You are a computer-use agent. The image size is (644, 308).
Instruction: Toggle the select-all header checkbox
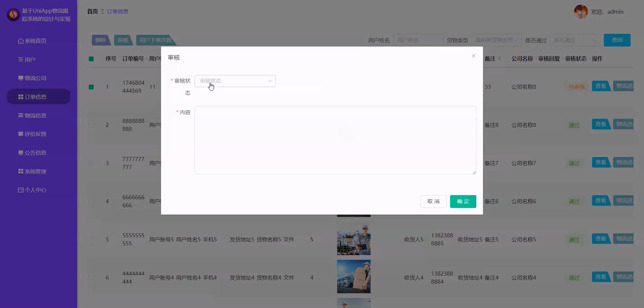(91, 59)
